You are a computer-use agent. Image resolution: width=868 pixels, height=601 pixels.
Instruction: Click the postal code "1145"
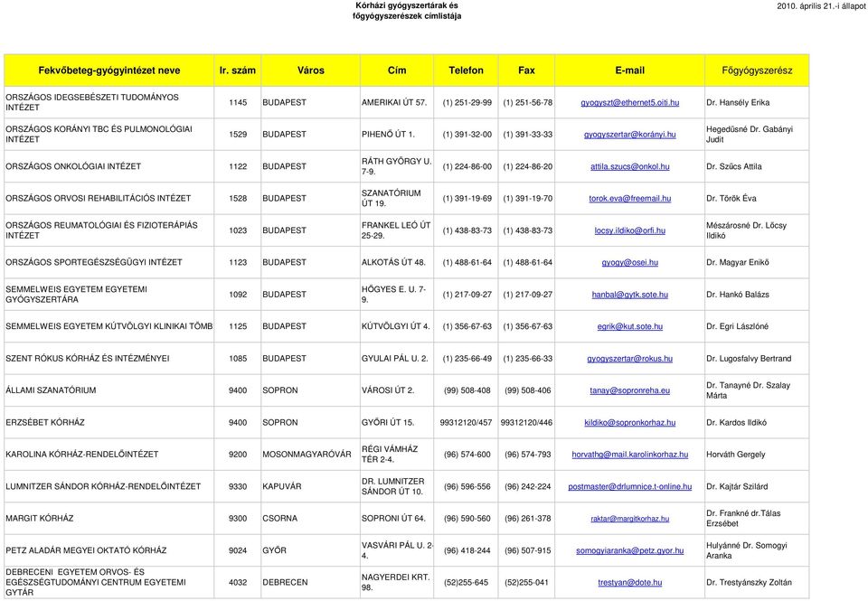(x=238, y=102)
